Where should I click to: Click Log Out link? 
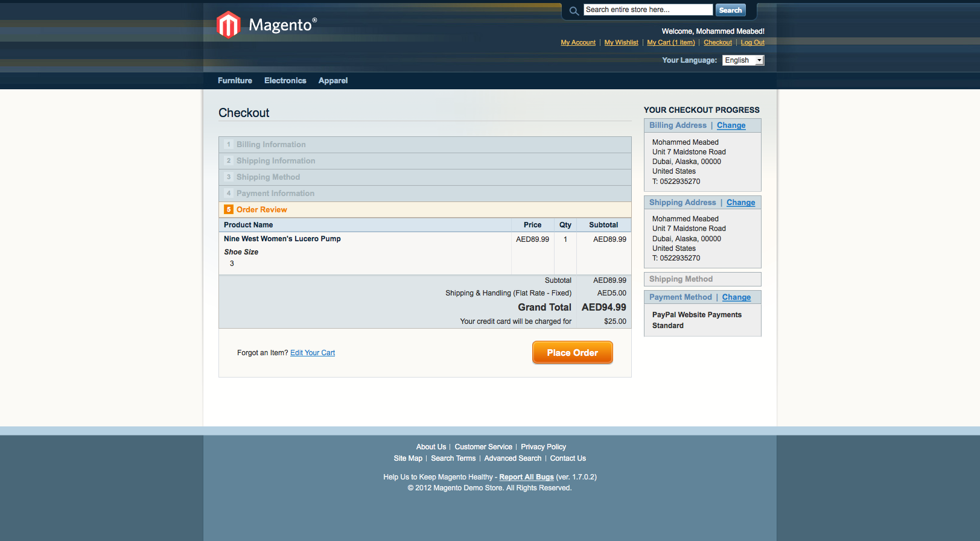752,42
